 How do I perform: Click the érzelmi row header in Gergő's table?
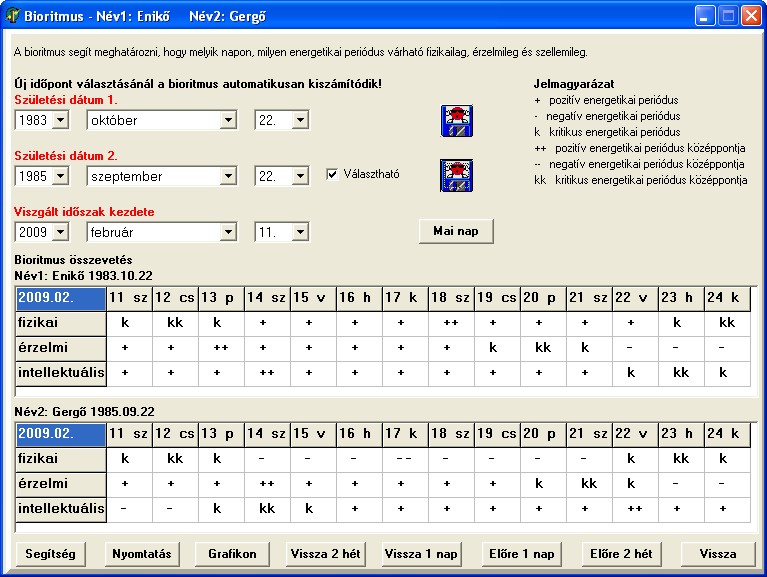click(x=61, y=484)
